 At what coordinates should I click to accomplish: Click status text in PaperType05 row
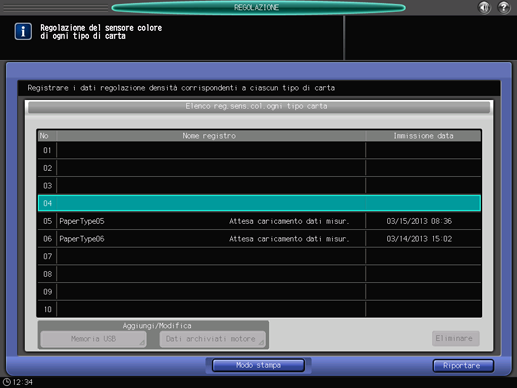pyautogui.click(x=289, y=221)
